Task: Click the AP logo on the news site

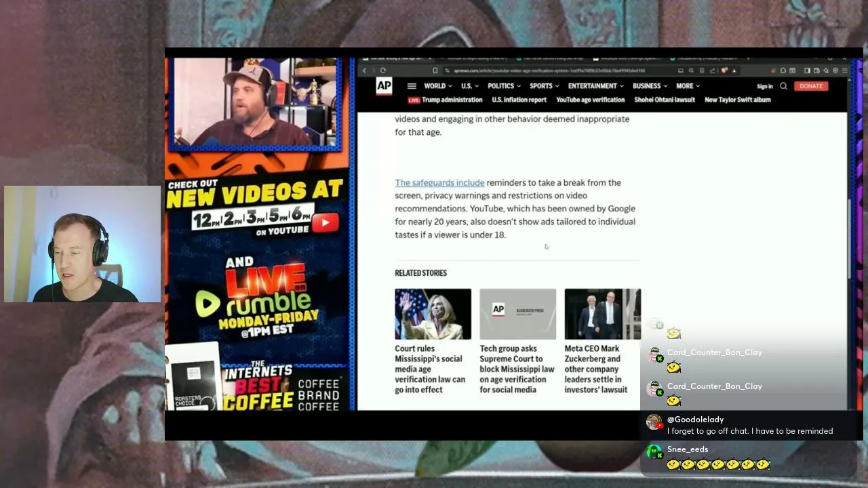Action: point(384,86)
